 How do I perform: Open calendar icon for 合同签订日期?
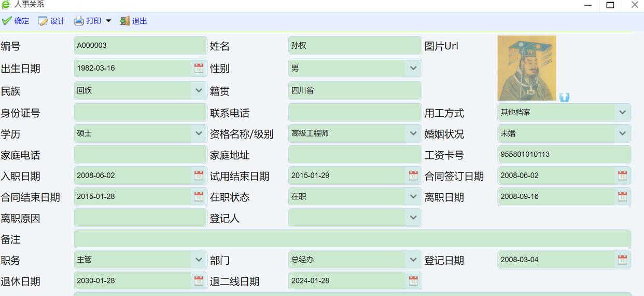coord(622,176)
